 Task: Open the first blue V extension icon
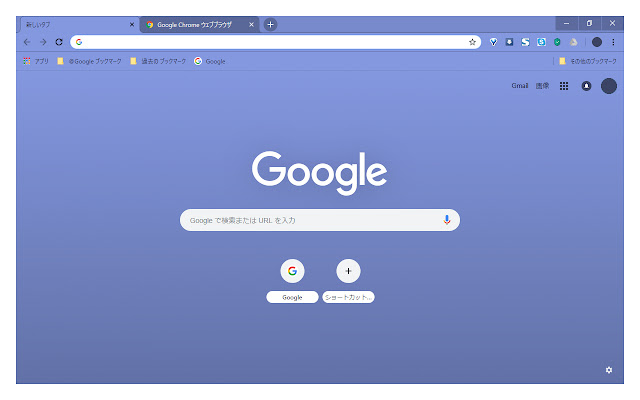click(x=493, y=42)
